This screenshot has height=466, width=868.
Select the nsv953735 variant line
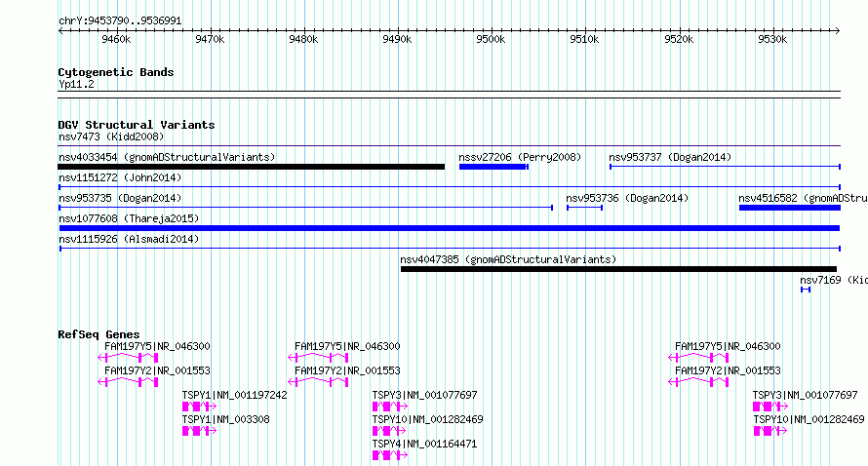tap(306, 208)
